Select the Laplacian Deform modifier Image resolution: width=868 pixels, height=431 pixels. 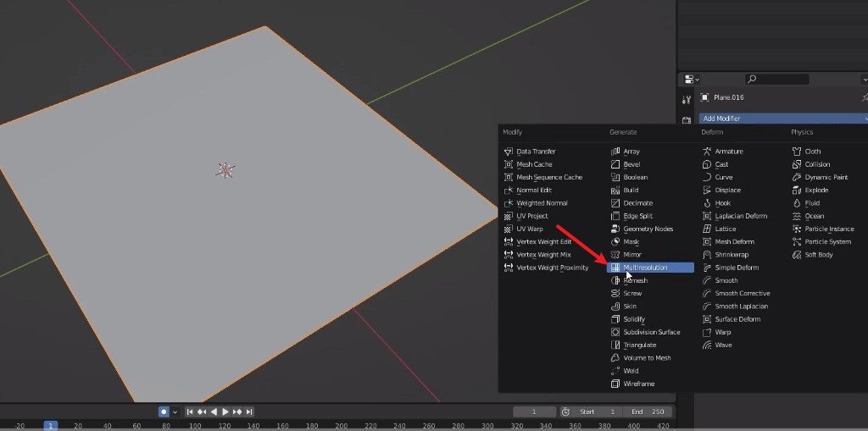point(735,216)
